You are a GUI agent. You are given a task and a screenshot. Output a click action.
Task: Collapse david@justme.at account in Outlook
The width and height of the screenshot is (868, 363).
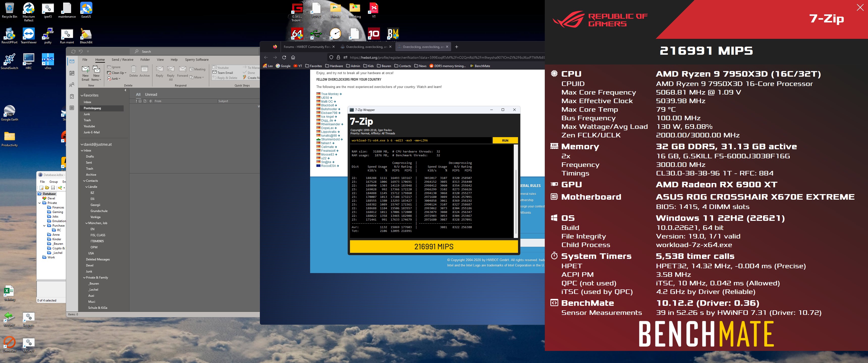tap(82, 144)
